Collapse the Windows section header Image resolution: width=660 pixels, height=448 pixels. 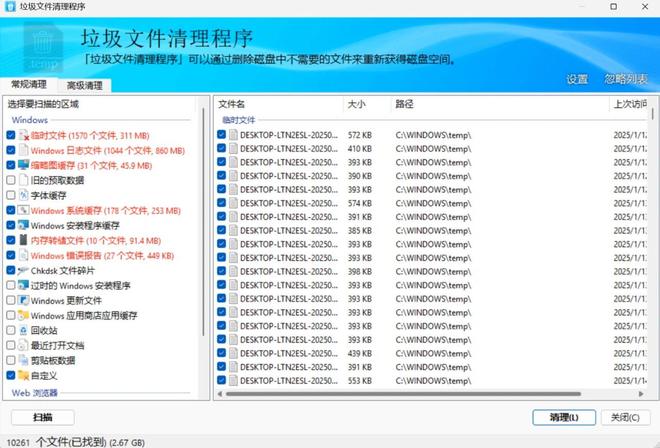click(x=29, y=120)
